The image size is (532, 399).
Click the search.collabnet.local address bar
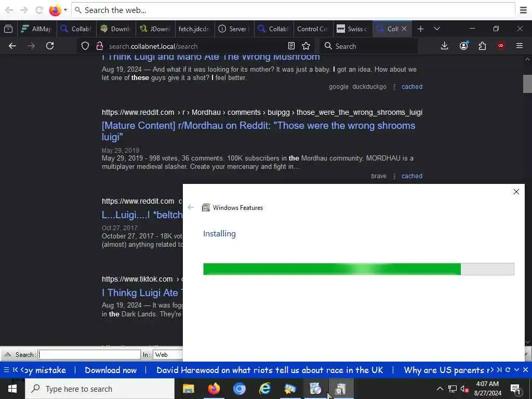195,46
